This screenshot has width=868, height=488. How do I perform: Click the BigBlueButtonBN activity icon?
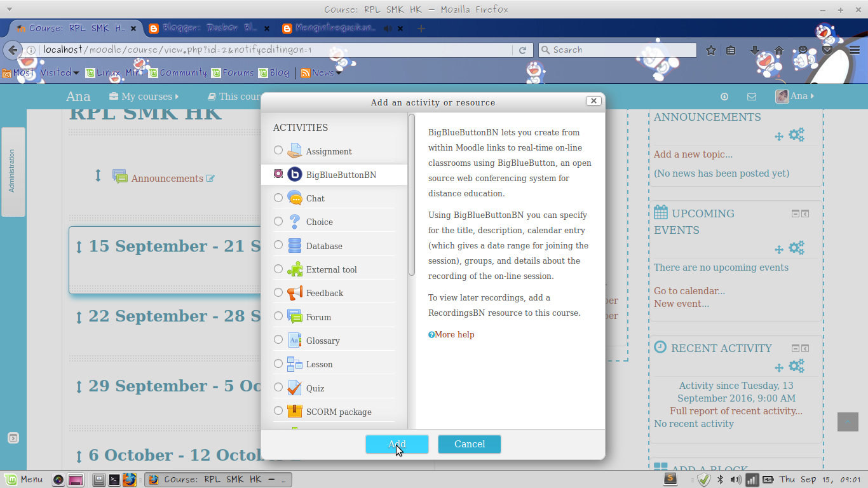tap(295, 174)
